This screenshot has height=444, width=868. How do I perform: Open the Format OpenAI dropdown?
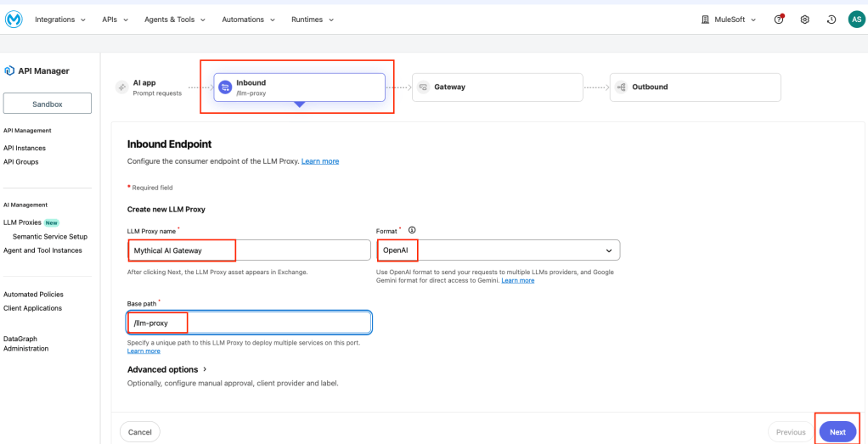[498, 250]
